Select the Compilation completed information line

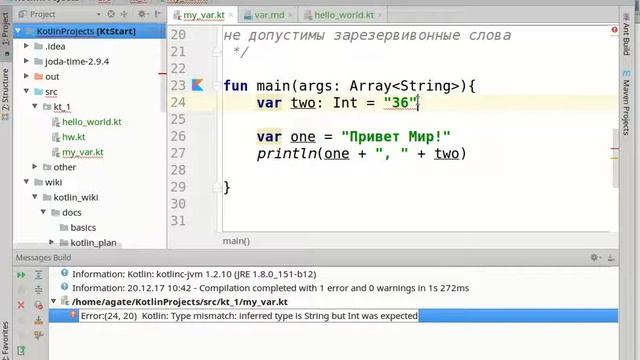271,288
